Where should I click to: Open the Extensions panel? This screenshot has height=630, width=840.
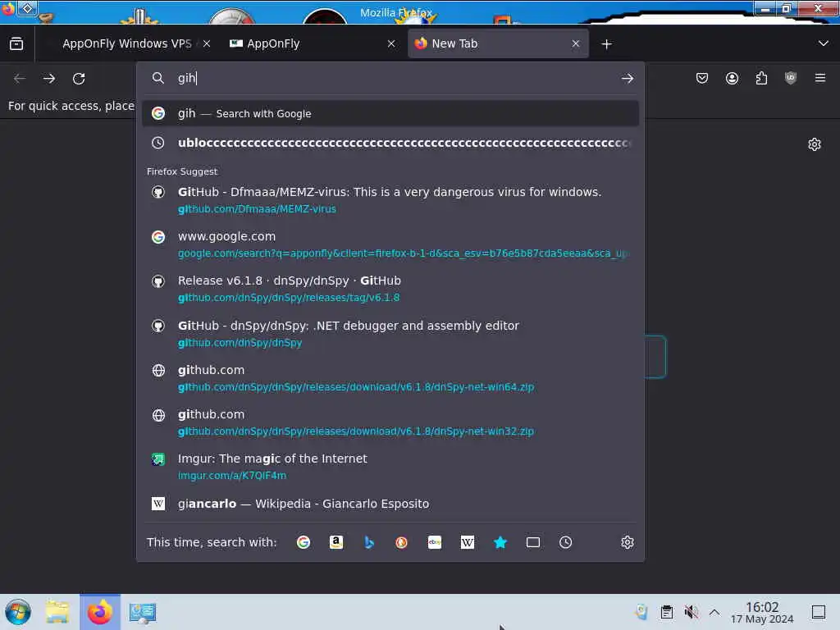click(x=761, y=79)
